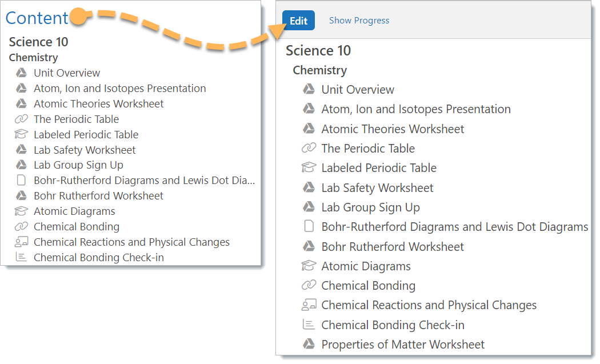Open the Show Progress link
This screenshot has width=600, height=364.
tap(359, 21)
